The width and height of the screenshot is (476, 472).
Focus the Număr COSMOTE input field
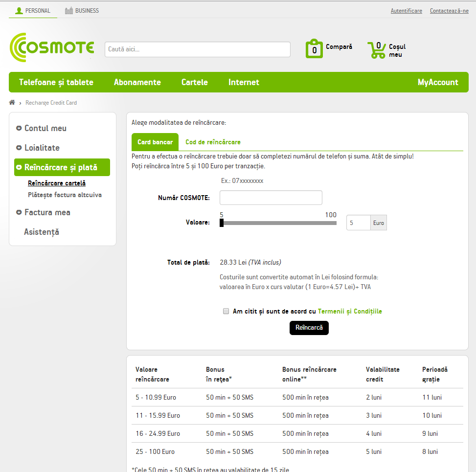click(x=271, y=198)
